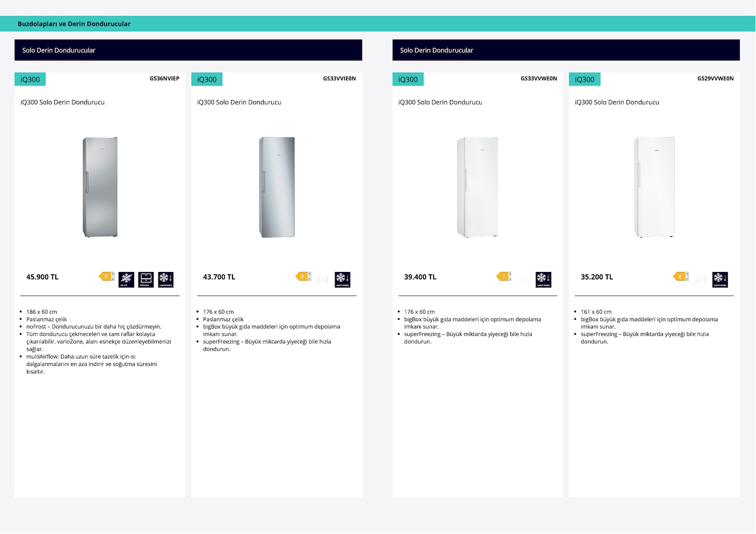Screen dimensions: 756x534
Task: Click the 161 x 60 cm dimension text
Action: click(x=596, y=312)
